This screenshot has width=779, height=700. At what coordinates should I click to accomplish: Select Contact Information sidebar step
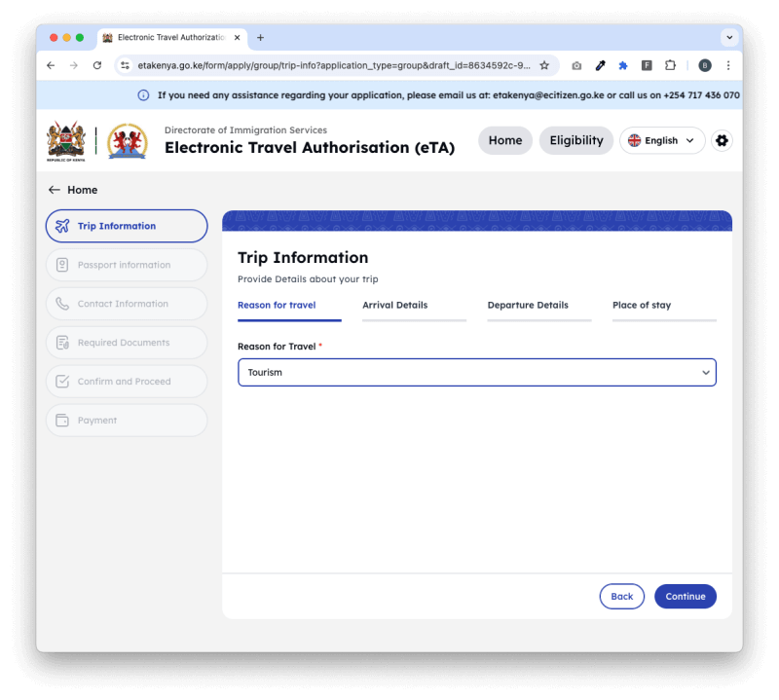click(127, 304)
